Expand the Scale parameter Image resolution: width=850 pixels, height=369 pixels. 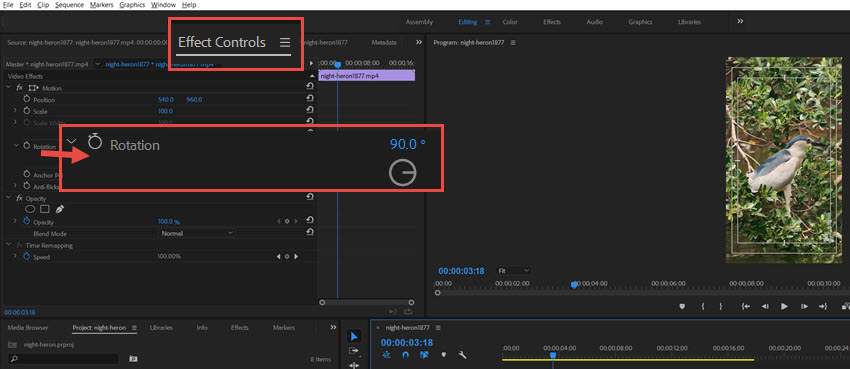tap(15, 111)
